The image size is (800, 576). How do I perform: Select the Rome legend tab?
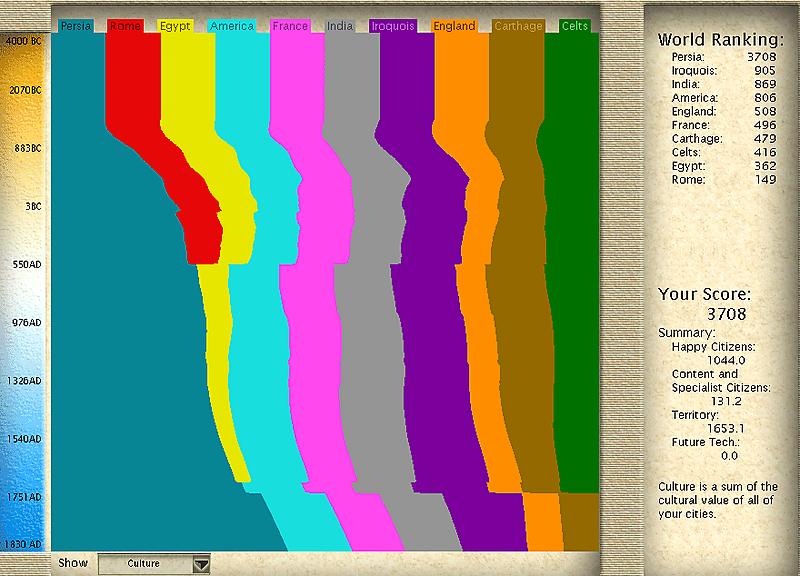click(125, 26)
